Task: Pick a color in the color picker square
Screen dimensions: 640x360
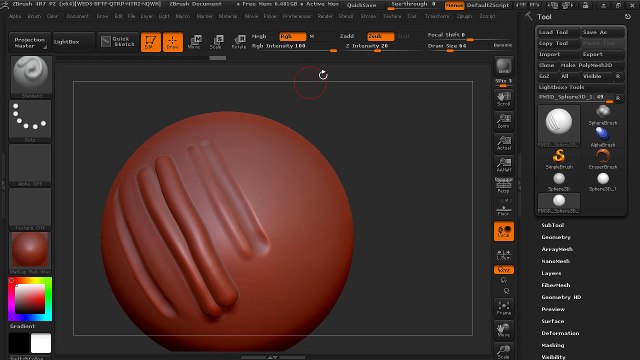Action: pyautogui.click(x=30, y=299)
